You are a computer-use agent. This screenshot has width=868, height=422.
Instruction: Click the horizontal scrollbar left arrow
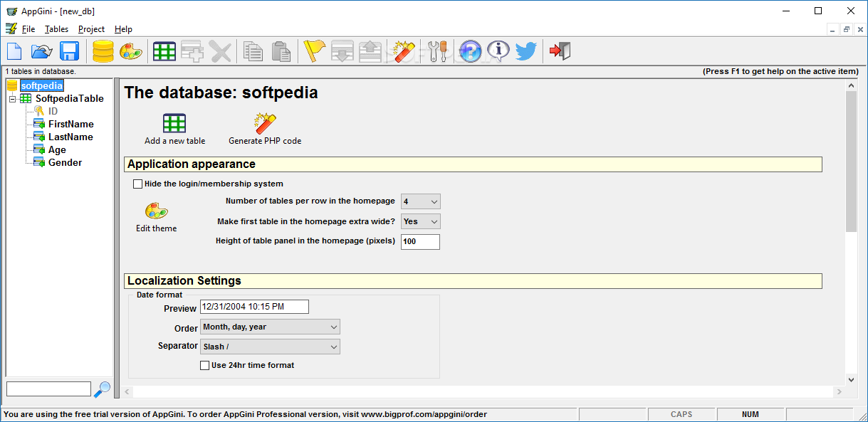pyautogui.click(x=127, y=392)
